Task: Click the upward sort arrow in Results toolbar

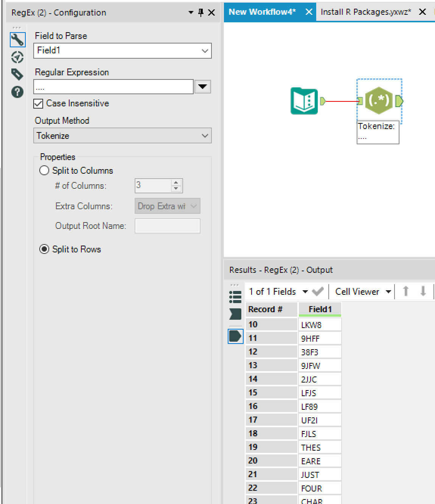Action: [405, 291]
